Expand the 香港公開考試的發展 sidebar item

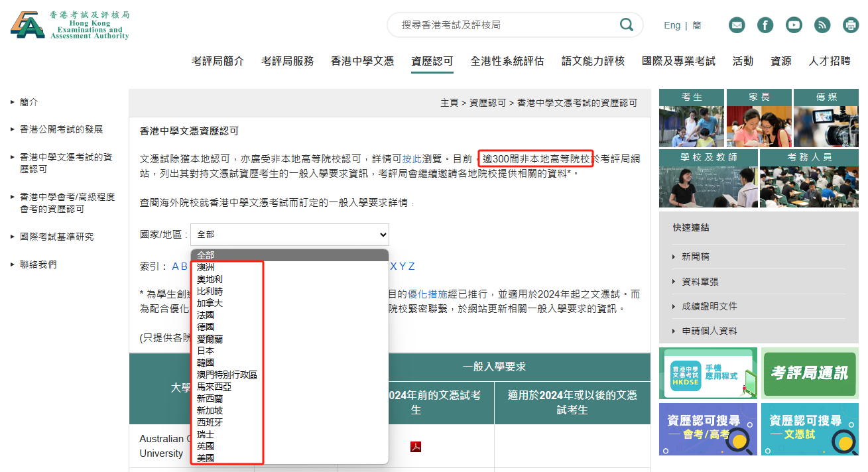coord(62,129)
